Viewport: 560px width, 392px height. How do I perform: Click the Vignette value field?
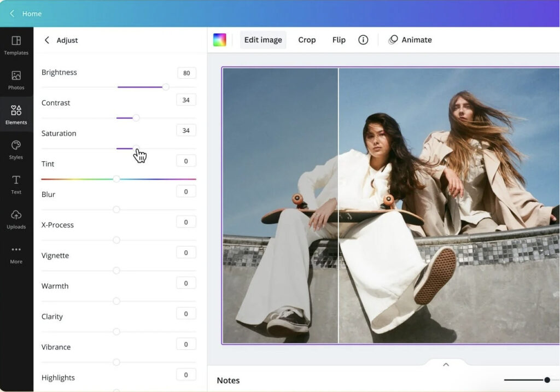tap(186, 253)
